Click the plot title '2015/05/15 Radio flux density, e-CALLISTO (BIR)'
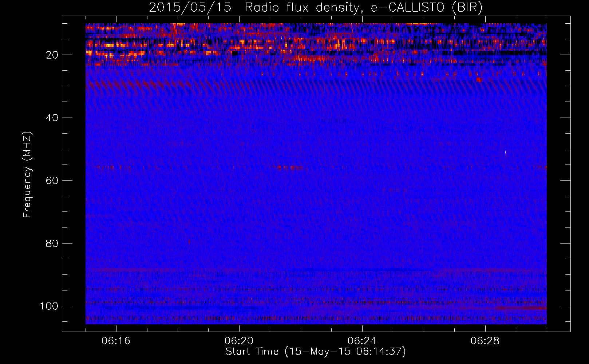 [316, 8]
